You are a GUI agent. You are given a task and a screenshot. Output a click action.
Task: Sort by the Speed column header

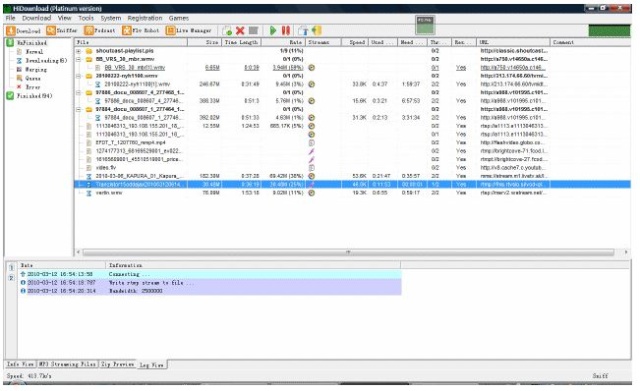tap(354, 42)
